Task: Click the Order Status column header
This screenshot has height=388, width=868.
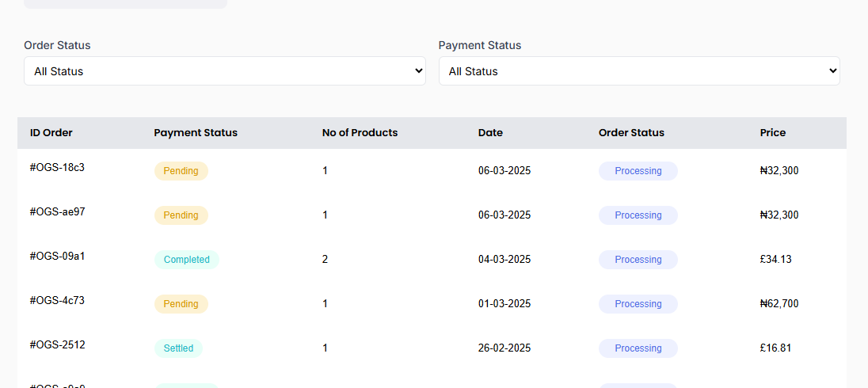Action: (x=631, y=133)
